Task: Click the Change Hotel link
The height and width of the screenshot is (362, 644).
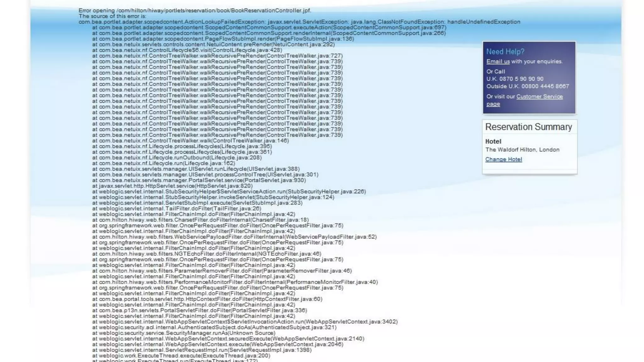Action: click(x=503, y=159)
